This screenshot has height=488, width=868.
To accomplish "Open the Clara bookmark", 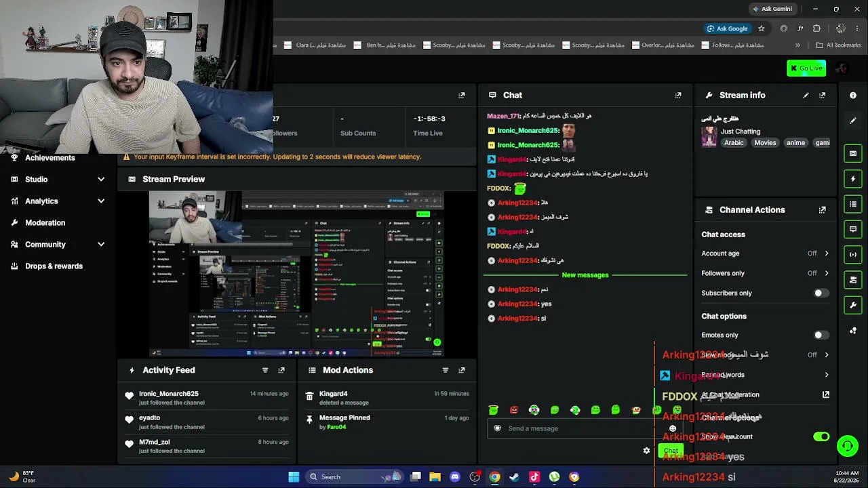I will point(315,45).
